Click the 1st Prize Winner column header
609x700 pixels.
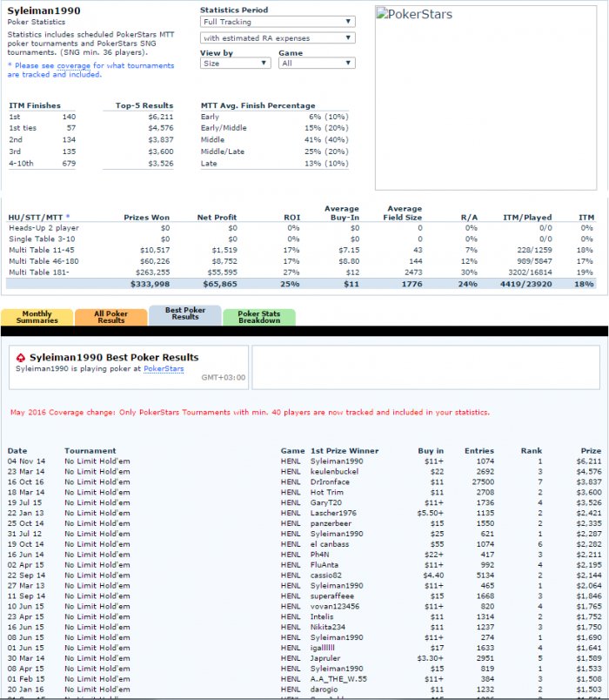(345, 451)
